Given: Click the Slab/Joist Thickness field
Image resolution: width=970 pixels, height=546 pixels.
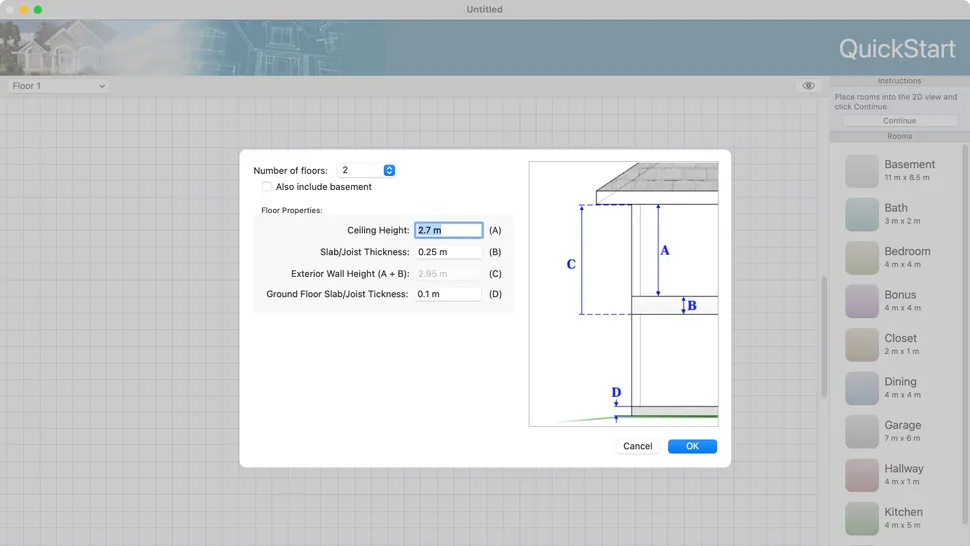Looking at the screenshot, I should pos(448,252).
